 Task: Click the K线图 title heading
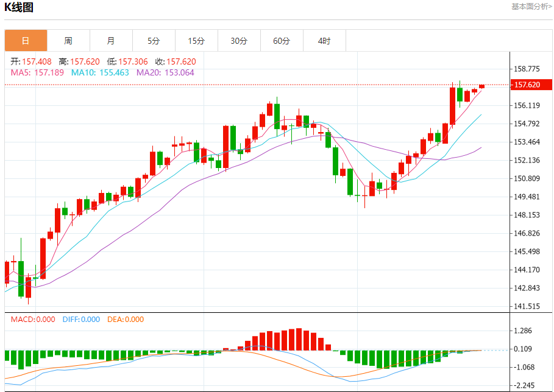[19, 8]
